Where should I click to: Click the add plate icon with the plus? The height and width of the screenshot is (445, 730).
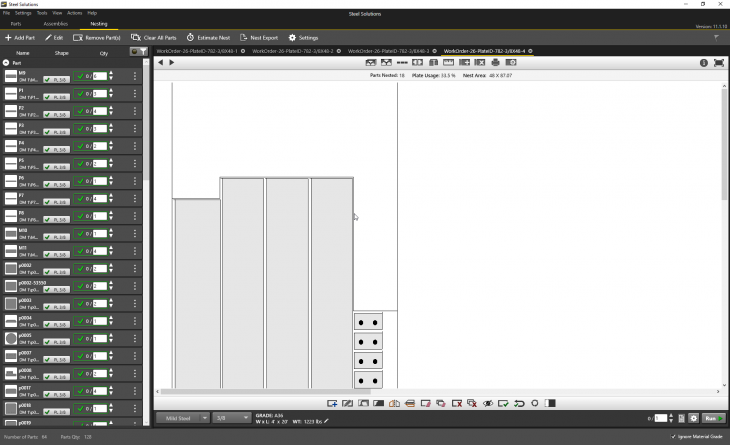[x=464, y=62]
